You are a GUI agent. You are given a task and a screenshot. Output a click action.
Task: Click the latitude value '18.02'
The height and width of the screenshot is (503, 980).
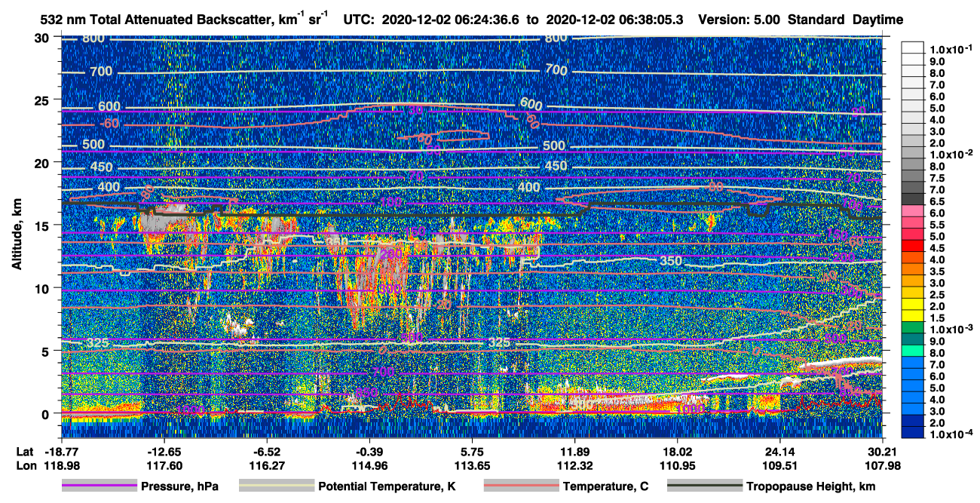tap(678, 452)
